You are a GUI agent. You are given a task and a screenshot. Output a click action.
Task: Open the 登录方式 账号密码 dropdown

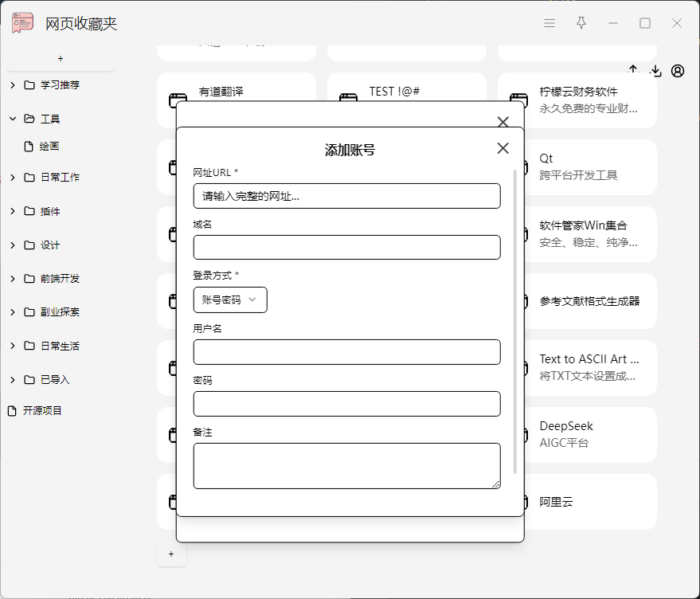230,299
